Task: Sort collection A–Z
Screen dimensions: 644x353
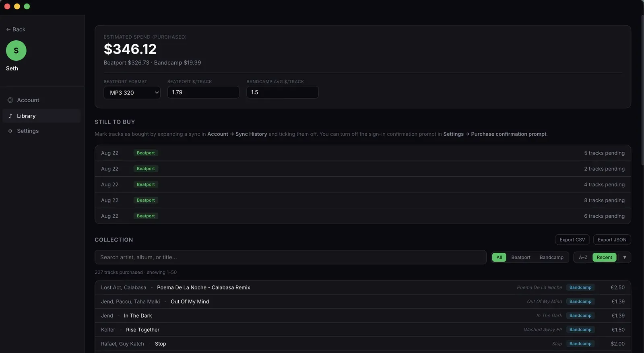Action: click(583, 257)
